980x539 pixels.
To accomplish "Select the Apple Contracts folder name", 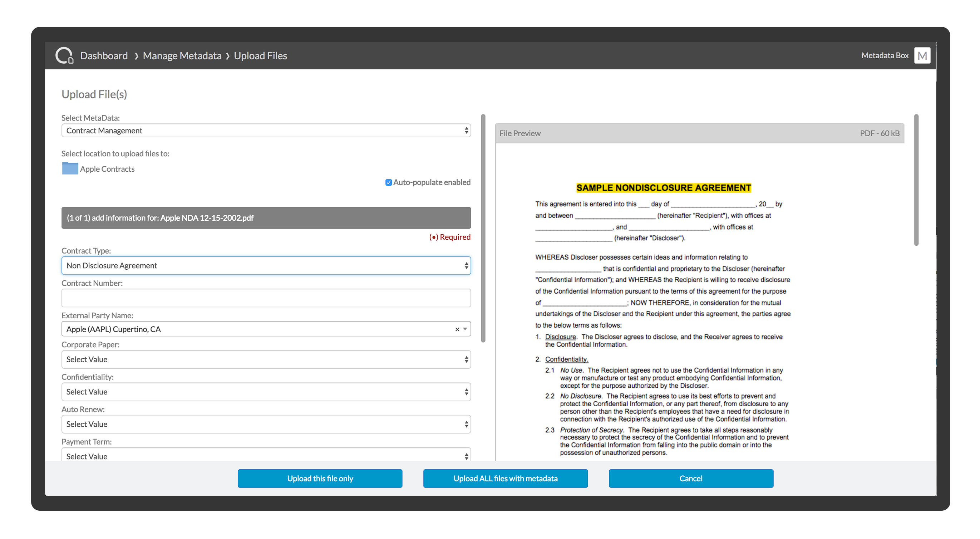I will point(107,169).
